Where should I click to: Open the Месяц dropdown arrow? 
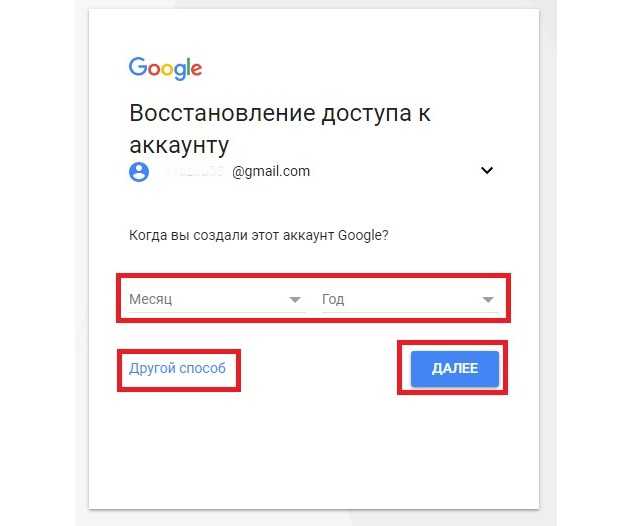(295, 300)
